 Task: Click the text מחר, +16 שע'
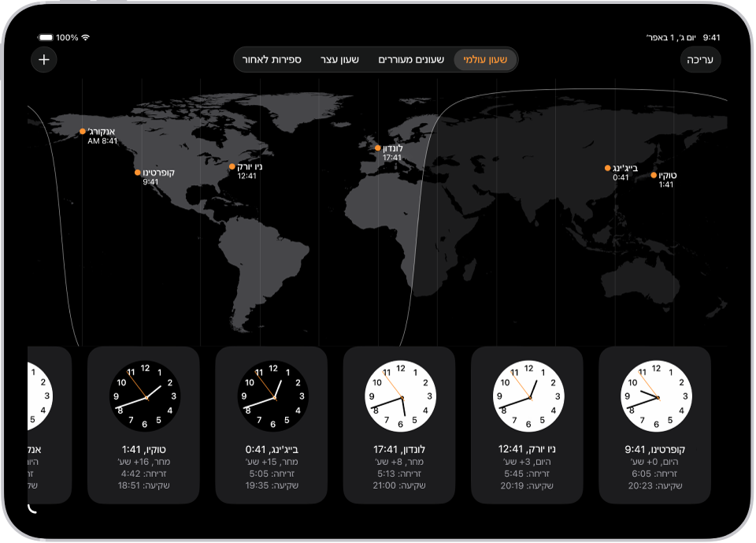click(x=143, y=462)
